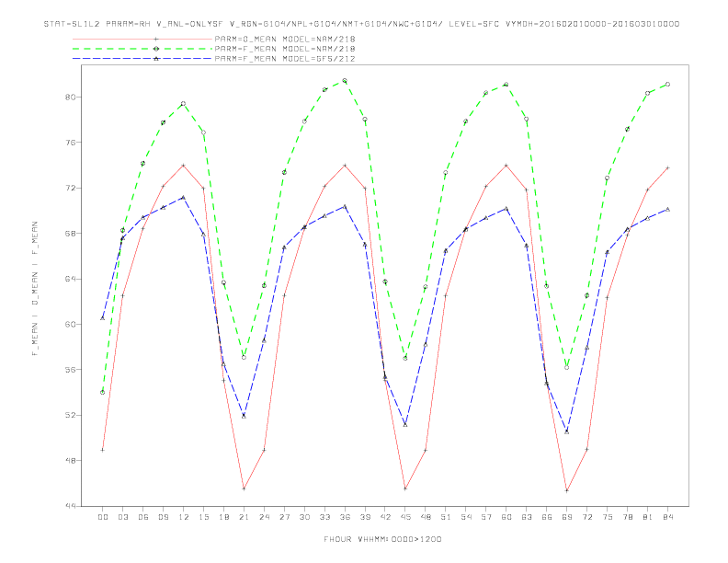Click the x-axis tick label 69

567,517
